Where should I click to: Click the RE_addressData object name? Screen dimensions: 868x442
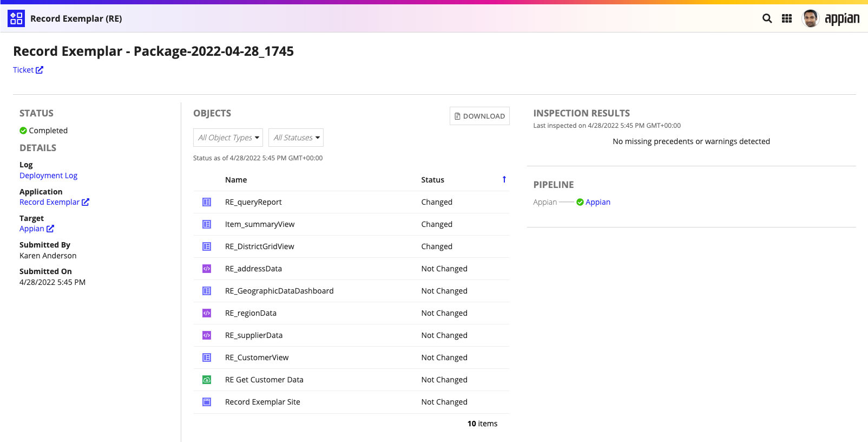253,269
